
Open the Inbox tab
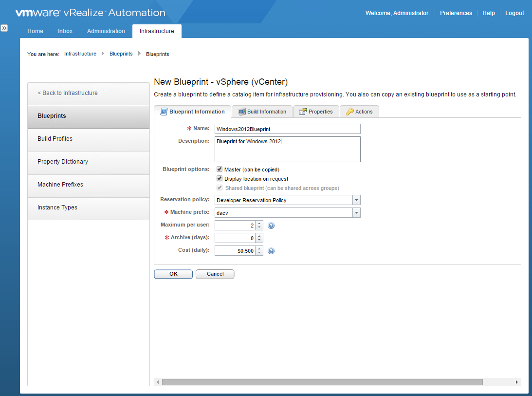click(65, 31)
